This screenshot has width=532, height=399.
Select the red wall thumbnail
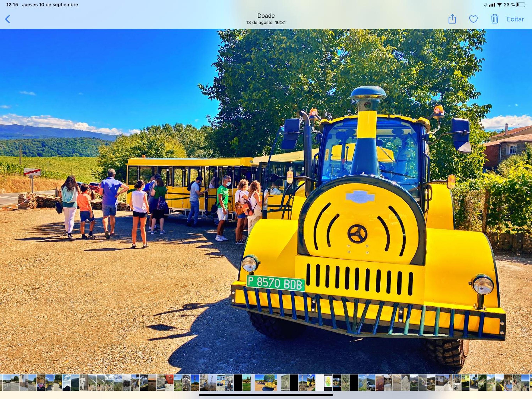pyautogui.click(x=169, y=383)
